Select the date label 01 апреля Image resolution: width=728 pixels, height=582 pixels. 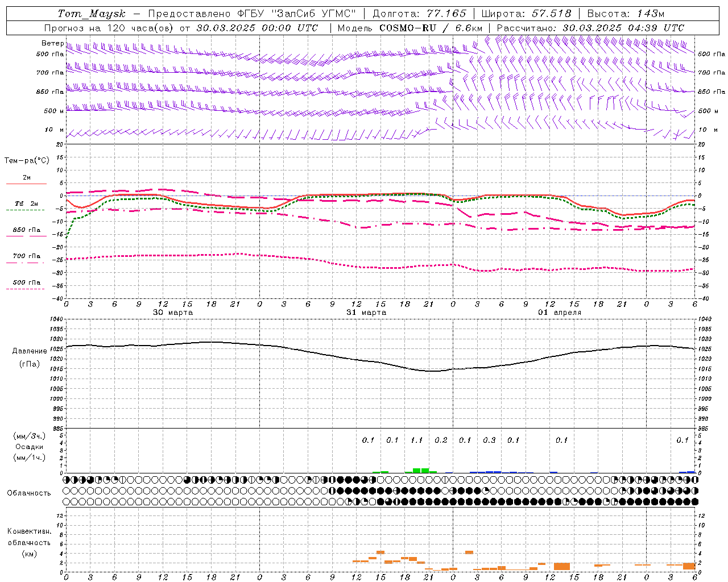pos(560,313)
